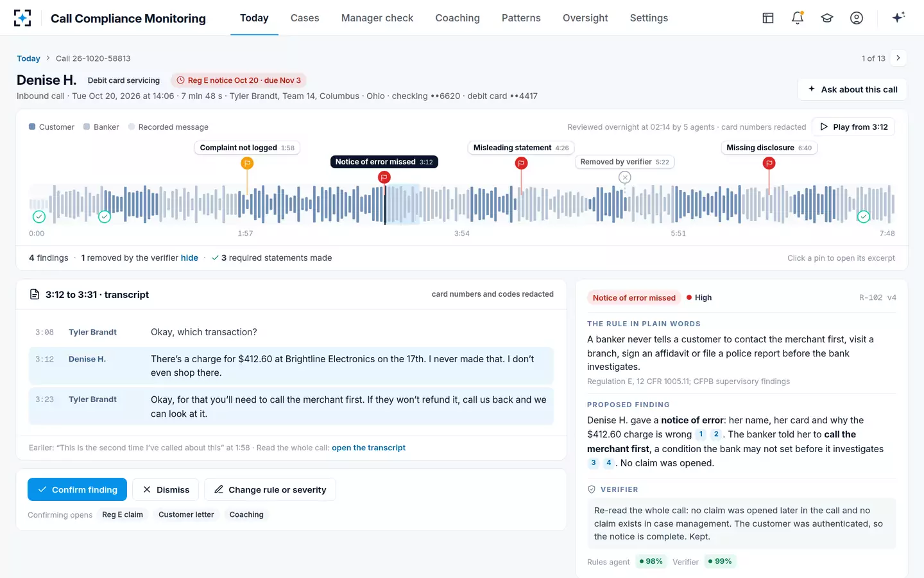Open the transcript link
Image resolution: width=924 pixels, height=578 pixels.
click(368, 448)
